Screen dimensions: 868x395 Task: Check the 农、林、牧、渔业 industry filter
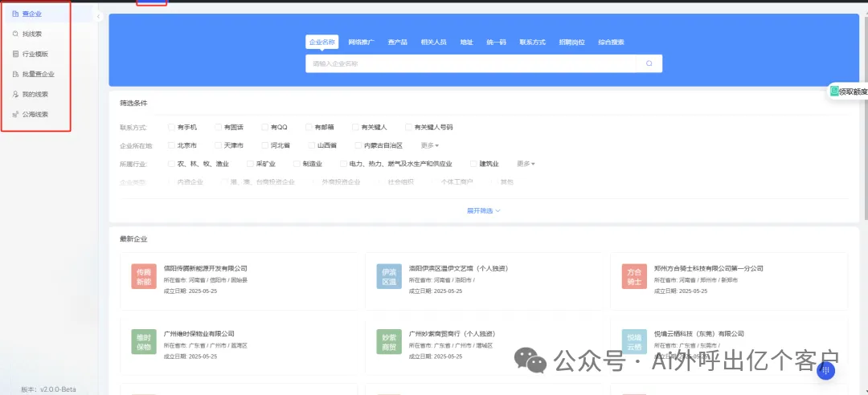pyautogui.click(x=172, y=164)
